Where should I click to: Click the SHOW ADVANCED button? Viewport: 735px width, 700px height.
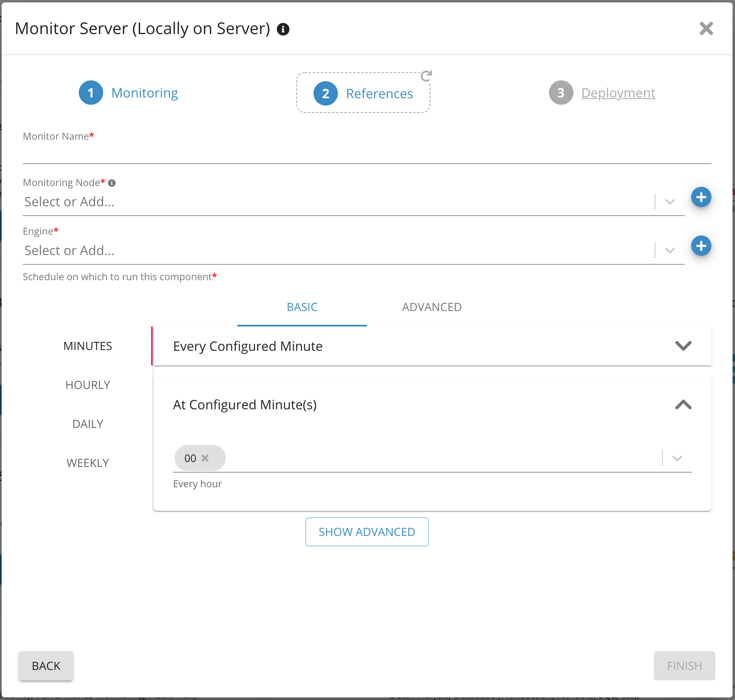[367, 532]
